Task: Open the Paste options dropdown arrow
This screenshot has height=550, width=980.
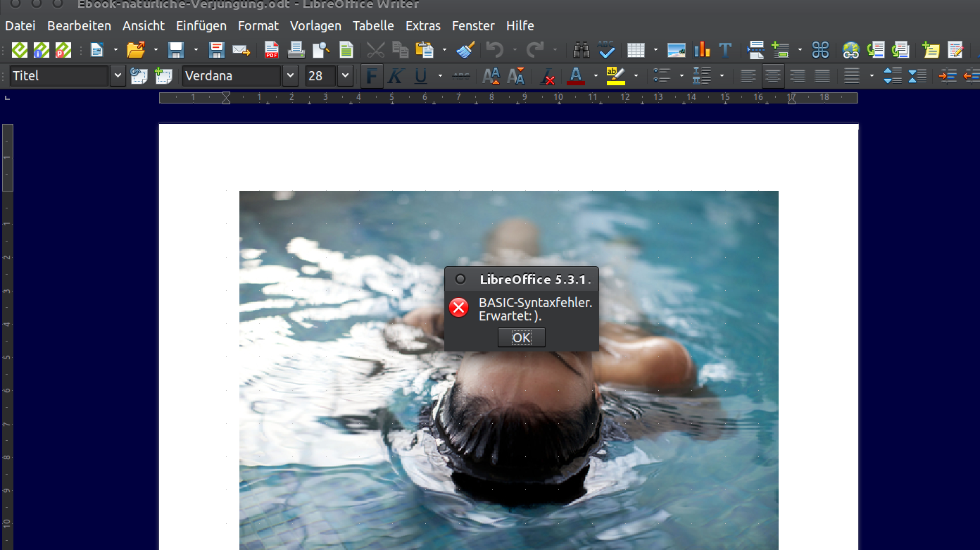Action: (444, 50)
